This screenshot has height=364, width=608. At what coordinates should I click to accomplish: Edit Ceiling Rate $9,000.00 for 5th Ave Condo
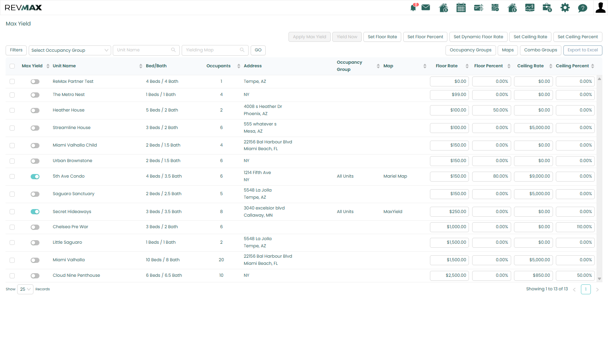(x=533, y=176)
